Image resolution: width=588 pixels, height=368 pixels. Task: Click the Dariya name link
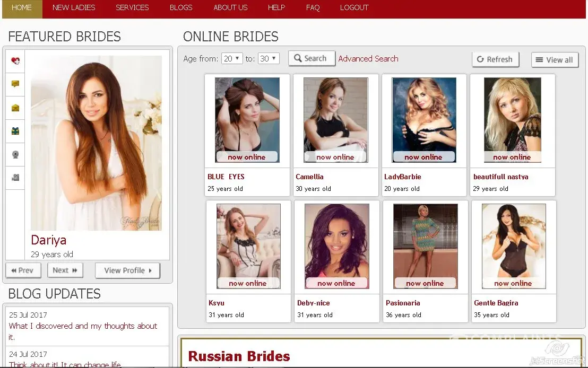pos(49,240)
